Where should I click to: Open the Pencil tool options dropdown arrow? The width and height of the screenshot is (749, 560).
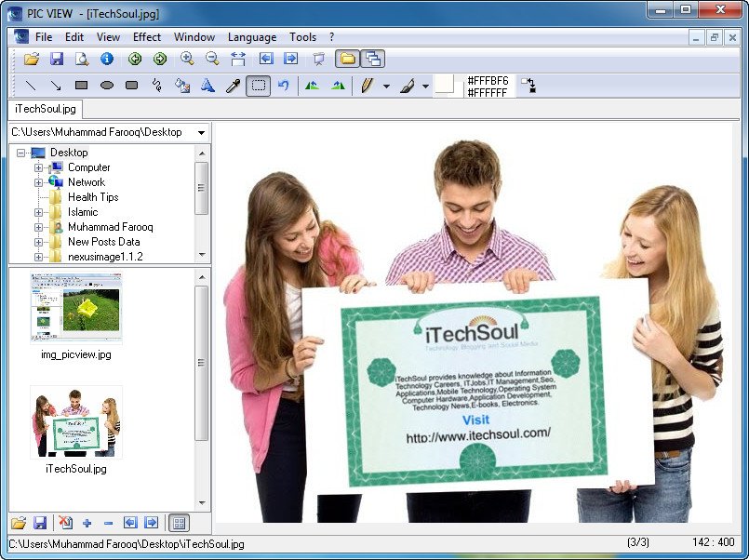point(386,87)
